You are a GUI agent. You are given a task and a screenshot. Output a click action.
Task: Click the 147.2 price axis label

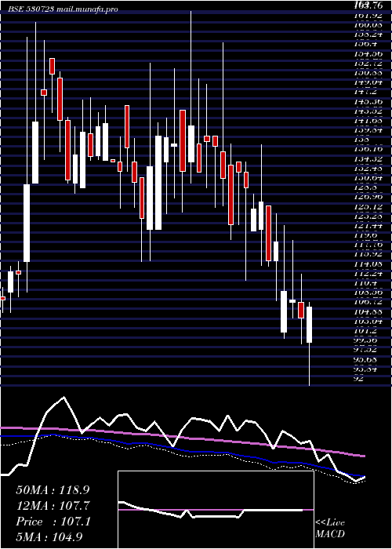(x=366, y=92)
